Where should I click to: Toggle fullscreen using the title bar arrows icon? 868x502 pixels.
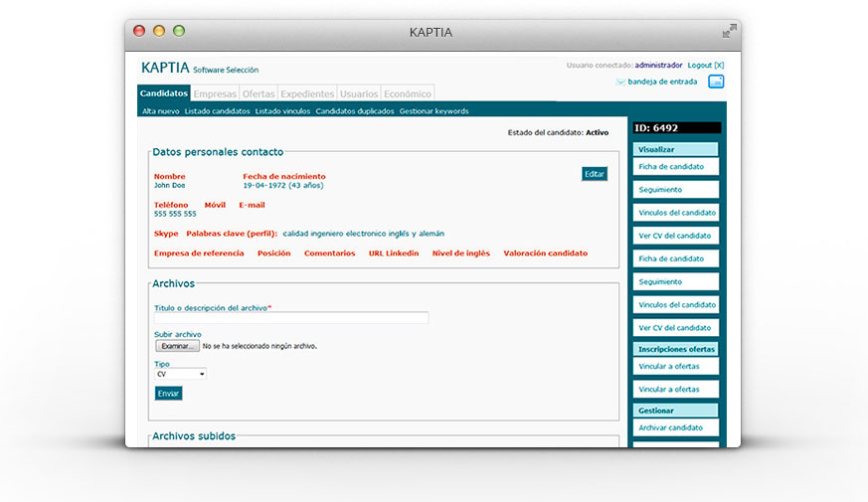(729, 31)
